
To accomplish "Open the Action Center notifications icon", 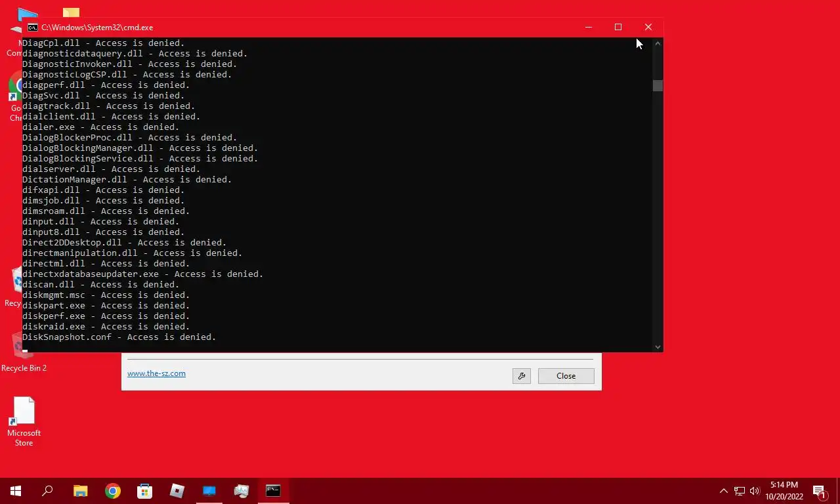I will pyautogui.click(x=820, y=491).
